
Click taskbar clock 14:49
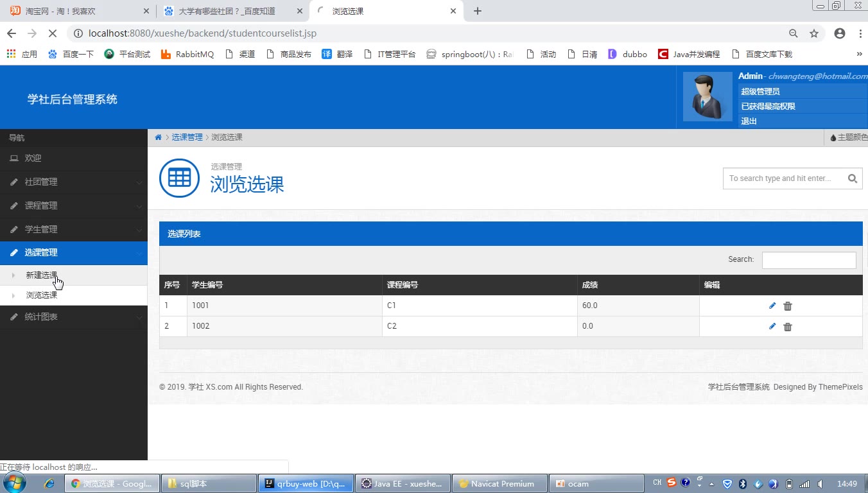click(847, 483)
